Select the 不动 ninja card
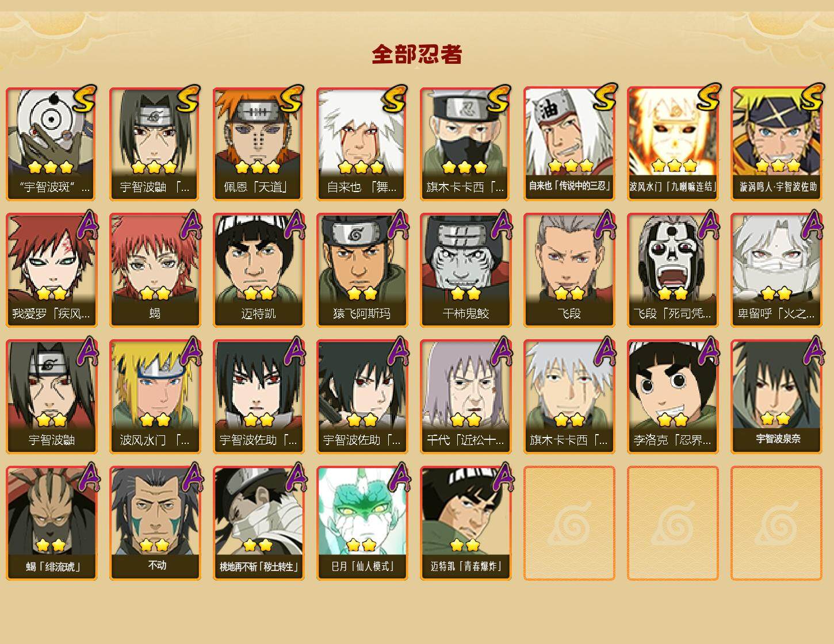This screenshot has width=834, height=644. click(x=155, y=523)
